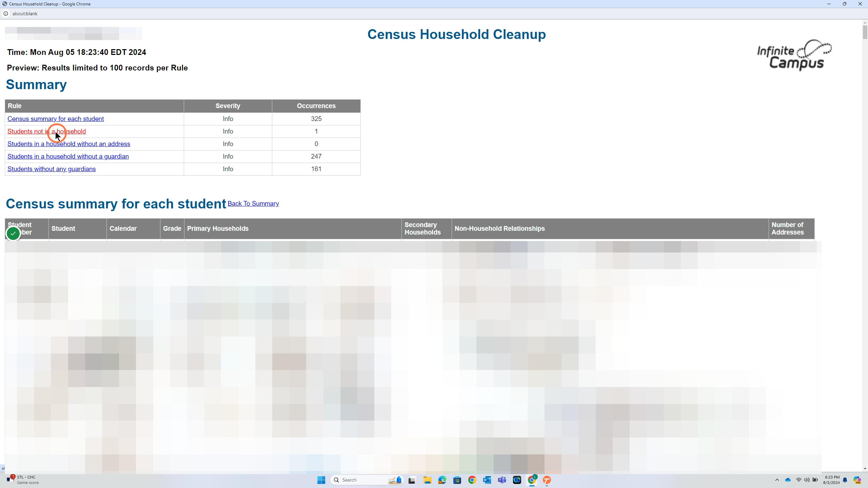868x488 pixels.
Task: Open Task View from the taskbar
Action: (x=412, y=480)
